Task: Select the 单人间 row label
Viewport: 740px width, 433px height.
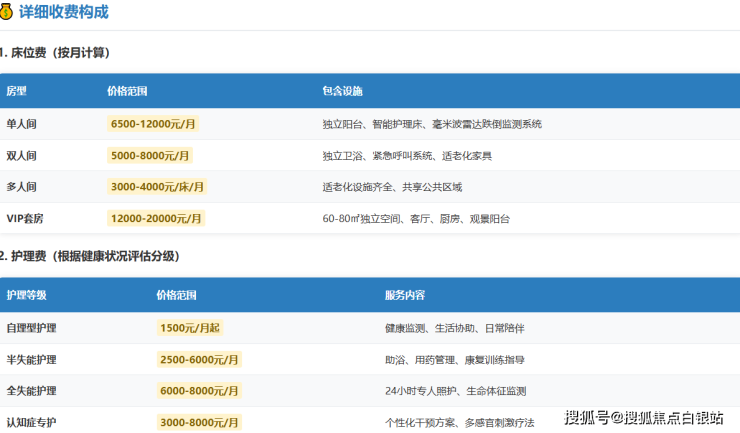Action: click(x=21, y=124)
